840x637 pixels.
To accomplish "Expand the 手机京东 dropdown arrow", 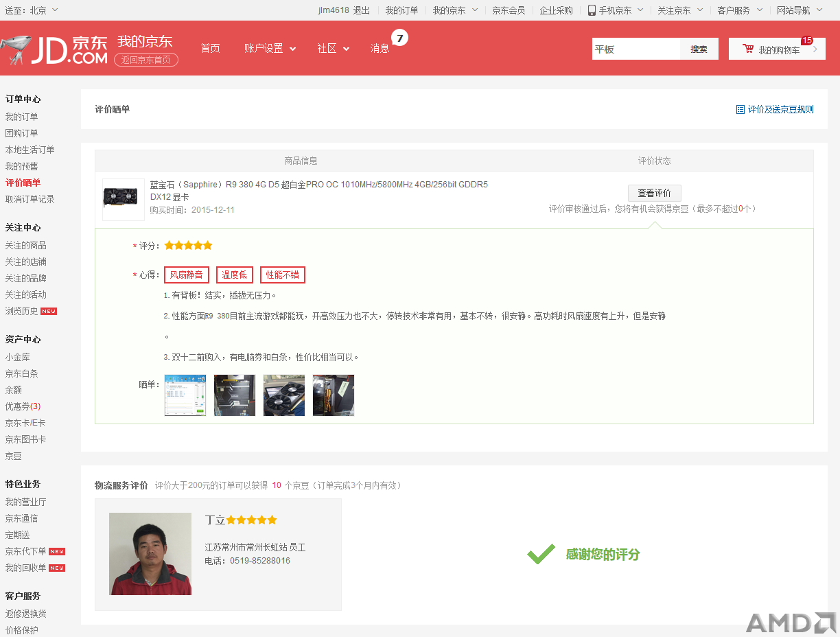I will (x=640, y=10).
